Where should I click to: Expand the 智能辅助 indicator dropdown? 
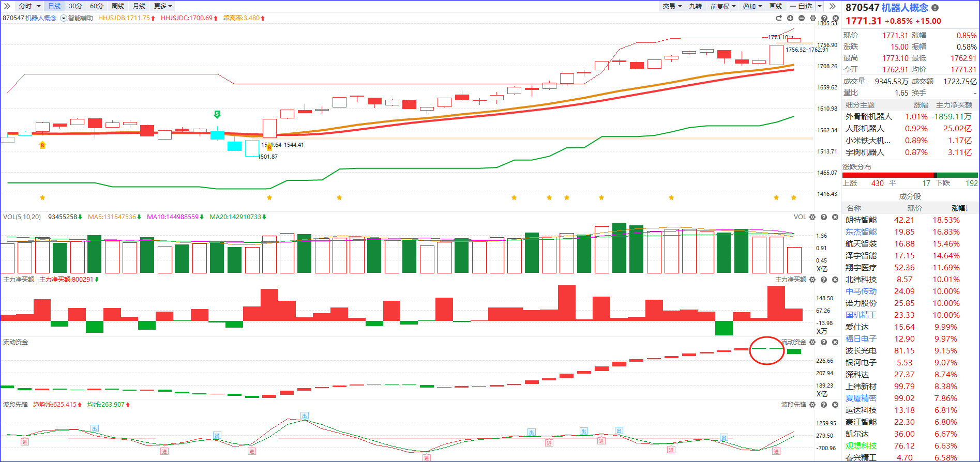(x=64, y=18)
